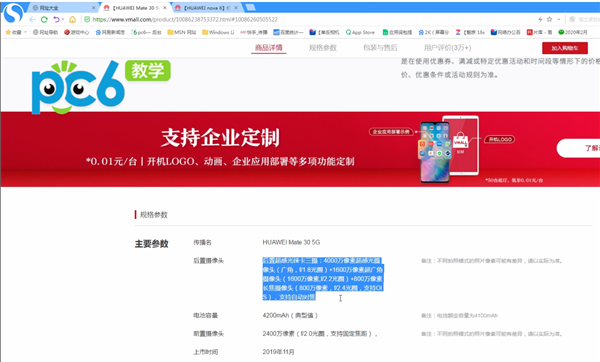The image size is (600, 362).
Task: Open the pc6 后台 bookmark
Action: point(146,32)
